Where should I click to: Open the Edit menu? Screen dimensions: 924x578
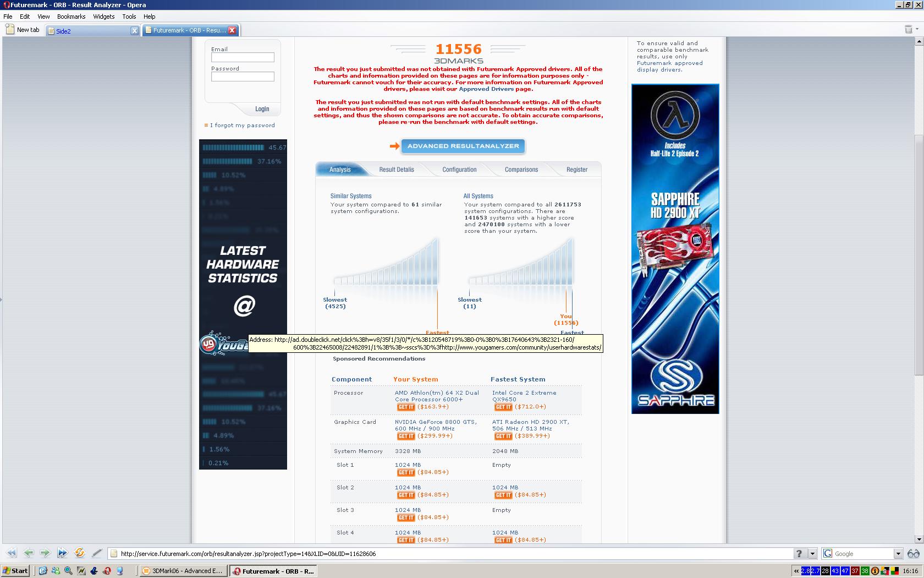[x=25, y=17]
